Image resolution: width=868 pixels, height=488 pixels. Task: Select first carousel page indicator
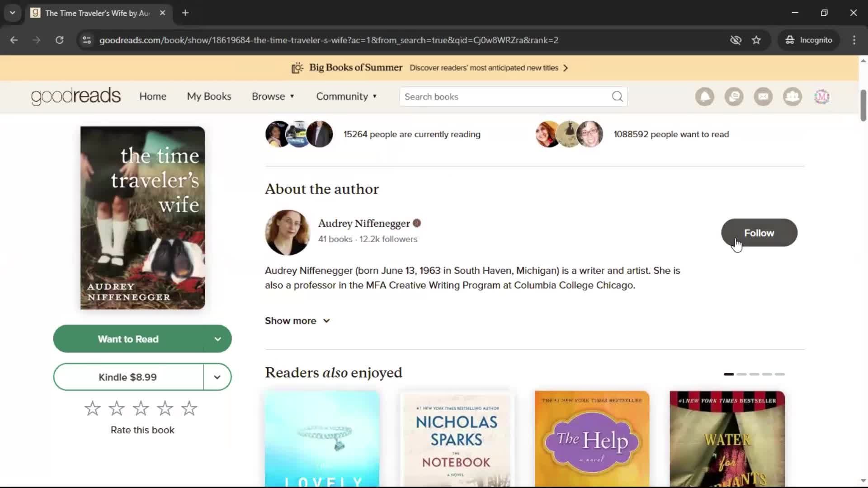(729, 374)
